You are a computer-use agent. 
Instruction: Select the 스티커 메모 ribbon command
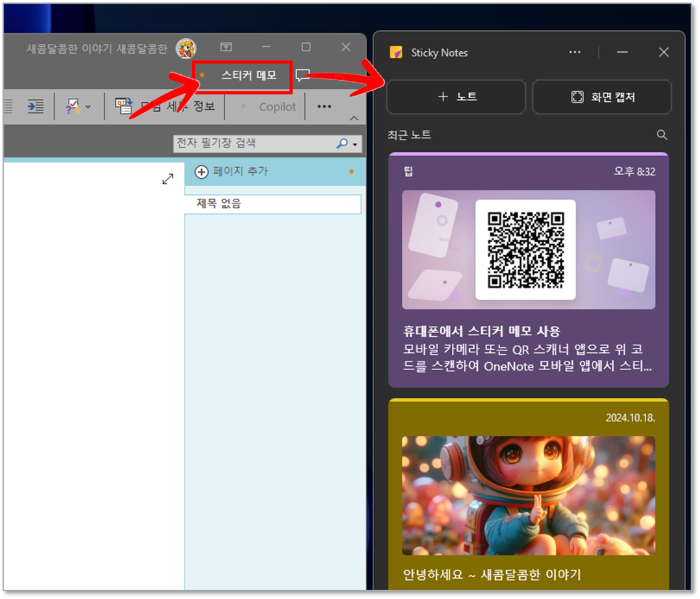(242, 75)
